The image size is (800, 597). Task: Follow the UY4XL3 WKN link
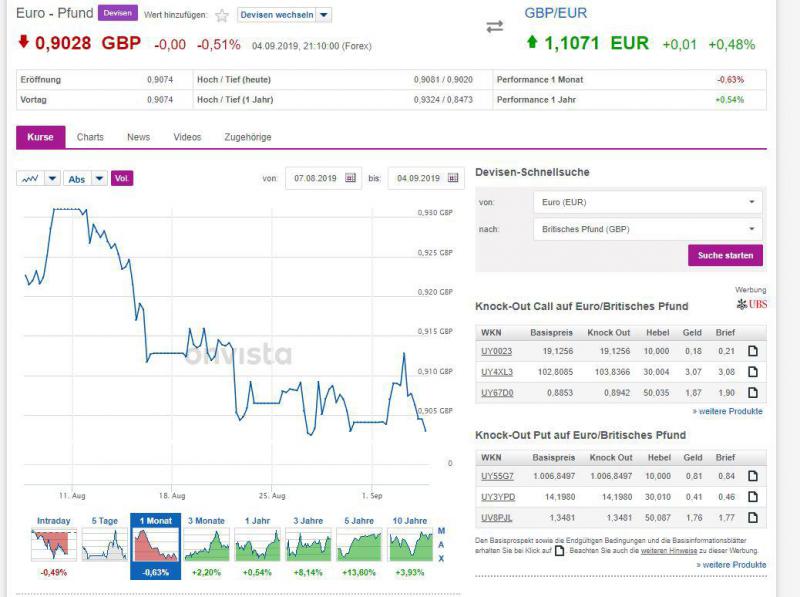point(496,372)
